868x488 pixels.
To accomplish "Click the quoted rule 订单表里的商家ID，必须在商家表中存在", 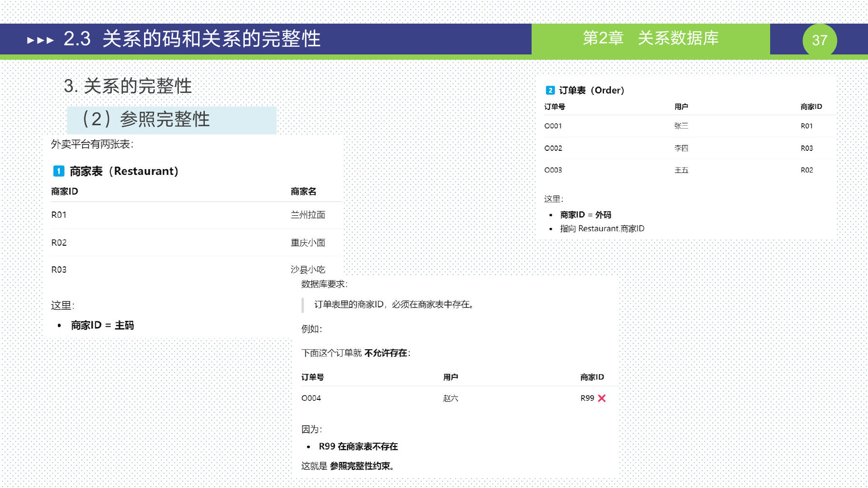I will click(394, 304).
